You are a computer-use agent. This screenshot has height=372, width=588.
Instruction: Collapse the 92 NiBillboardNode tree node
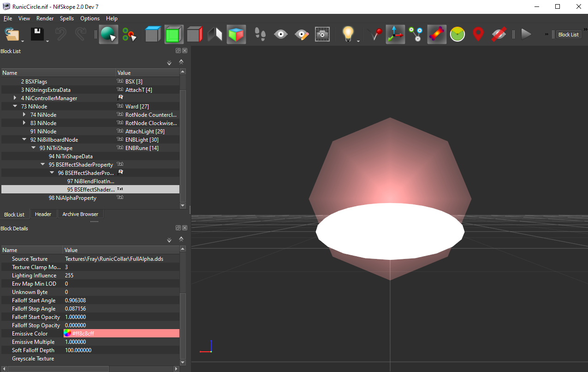pos(24,140)
